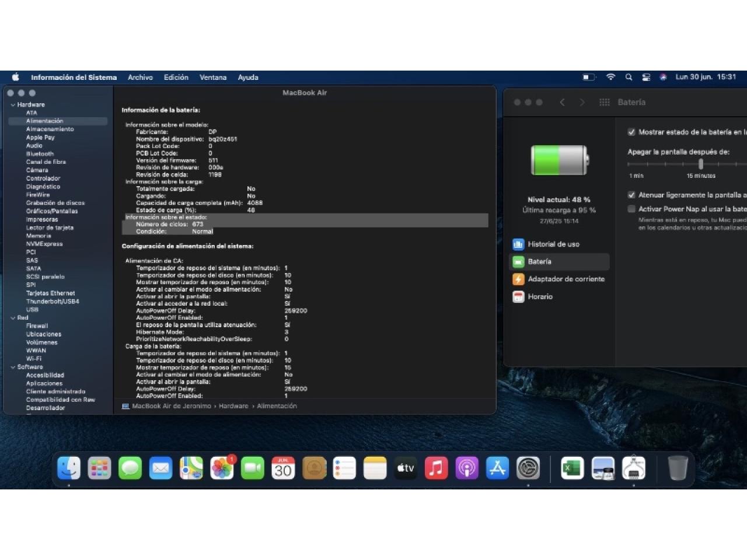The height and width of the screenshot is (560, 747).
Task: Select Alimentación in hardware list
Action: 58,121
